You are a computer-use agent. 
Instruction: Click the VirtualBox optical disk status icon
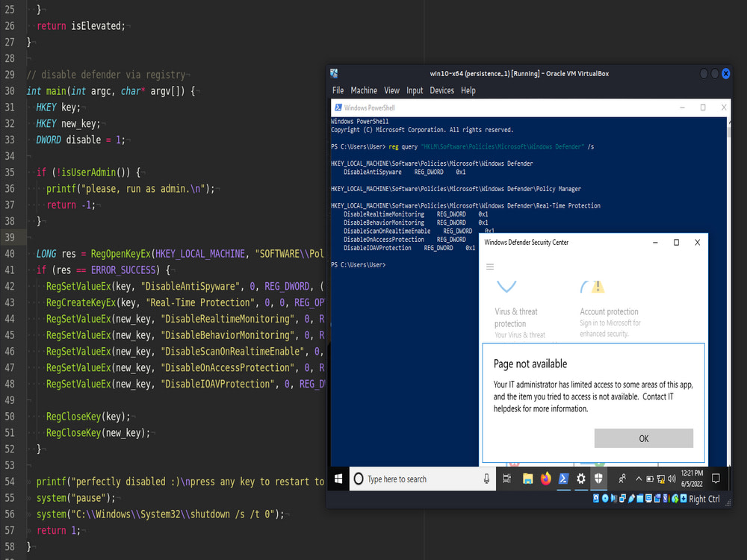pyautogui.click(x=605, y=499)
